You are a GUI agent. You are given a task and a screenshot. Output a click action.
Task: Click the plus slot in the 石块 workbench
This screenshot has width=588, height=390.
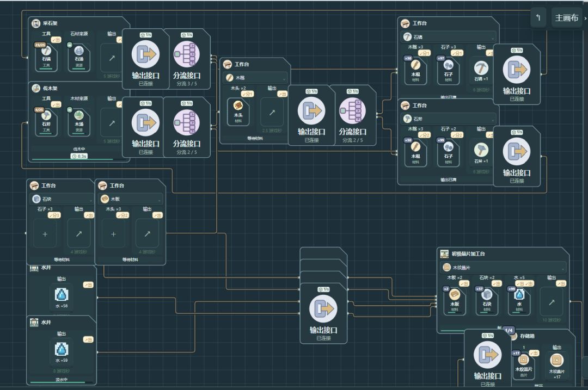[45, 234]
